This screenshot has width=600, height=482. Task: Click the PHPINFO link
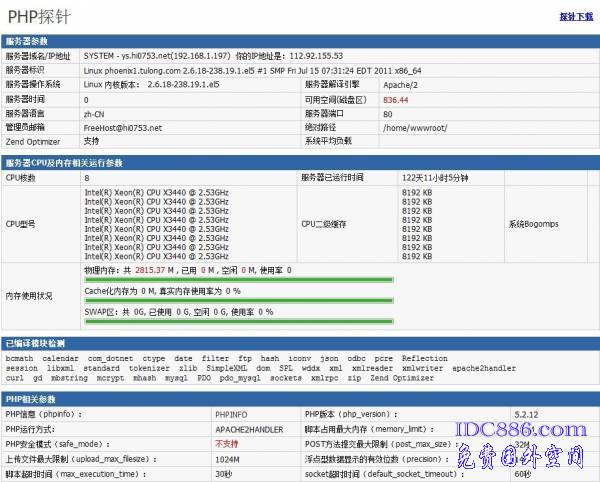(230, 413)
